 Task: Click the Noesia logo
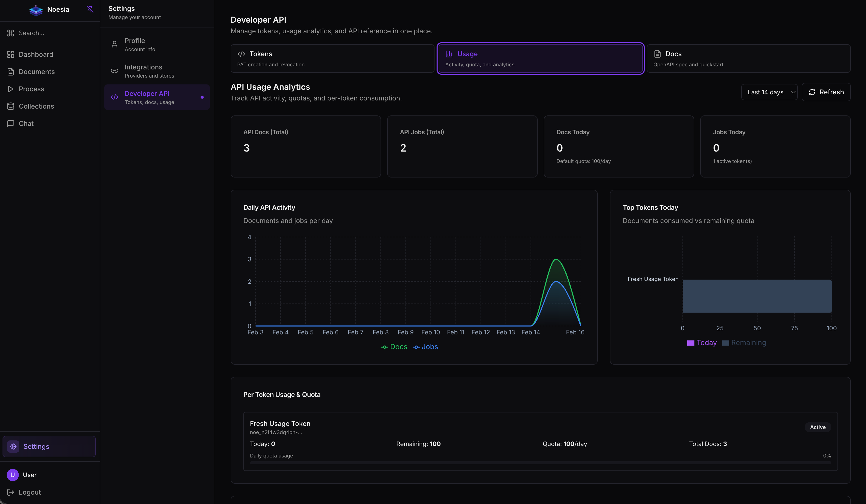pos(36,9)
